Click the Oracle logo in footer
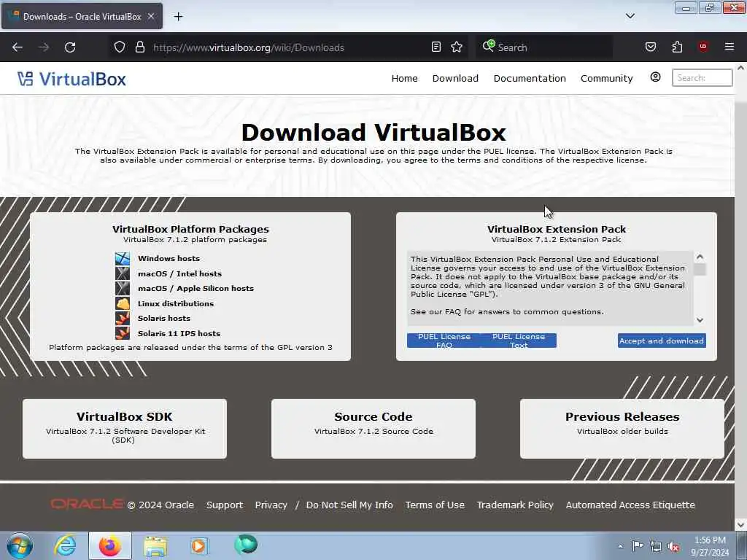Viewport: 747px width, 560px height. click(x=87, y=504)
